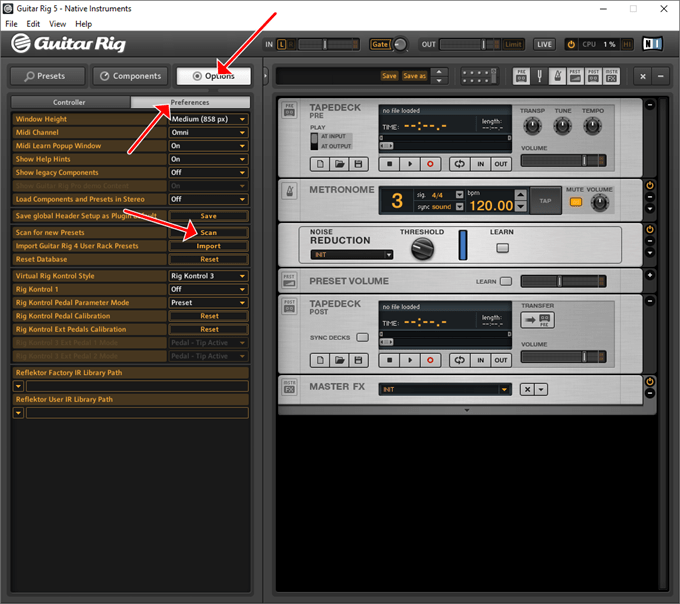Open the Master FX INIT preset dropdown
The height and width of the screenshot is (604, 680).
445,389
